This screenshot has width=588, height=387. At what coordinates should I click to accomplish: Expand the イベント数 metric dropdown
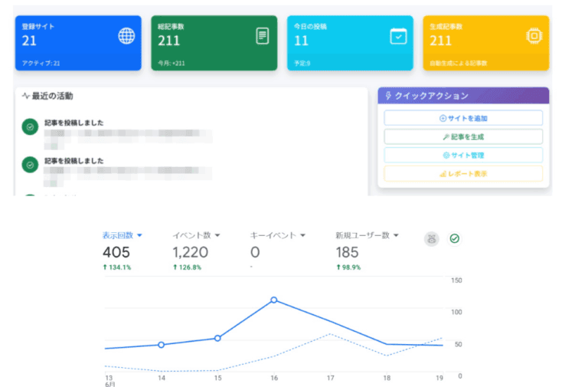[217, 235]
